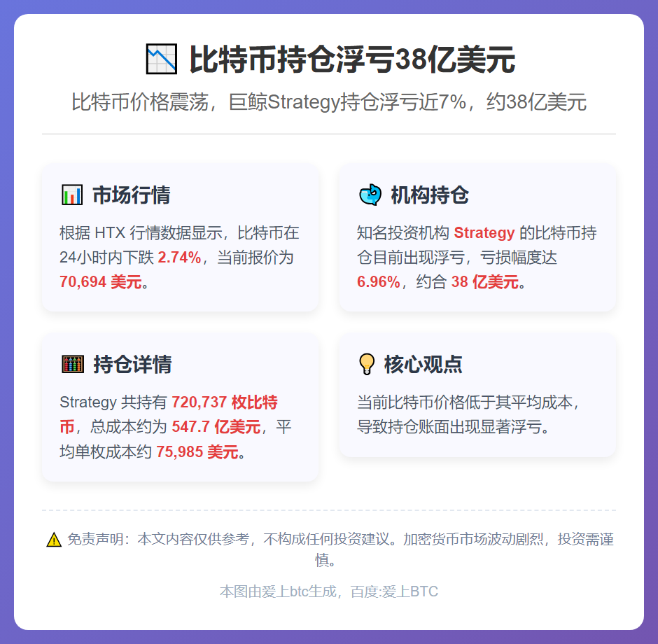Click the red 38 亿美元 amount in 机构持仓
Screen dimensions: 658x644
click(485, 282)
